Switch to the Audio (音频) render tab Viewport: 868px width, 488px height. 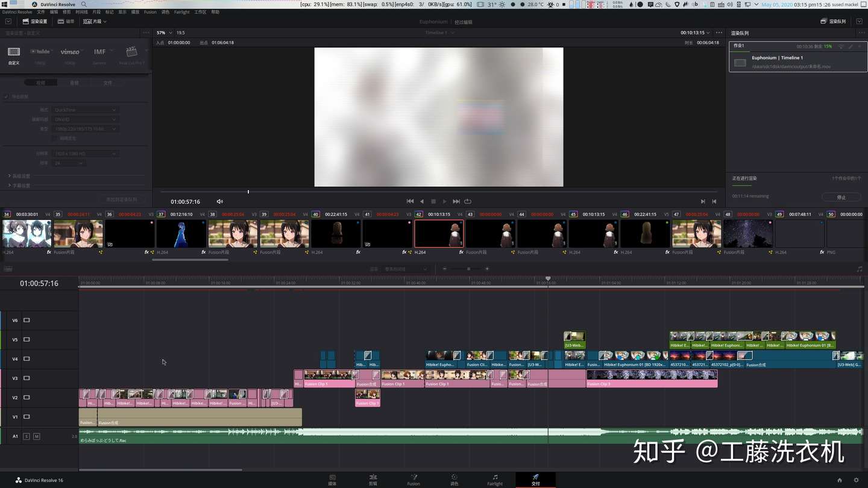(74, 83)
